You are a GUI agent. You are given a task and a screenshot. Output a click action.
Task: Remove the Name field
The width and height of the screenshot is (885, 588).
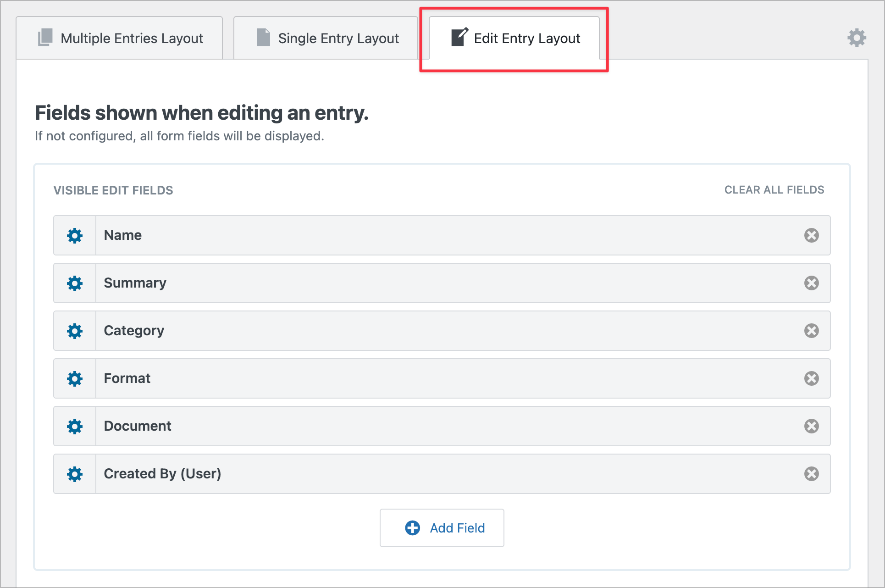[812, 235]
